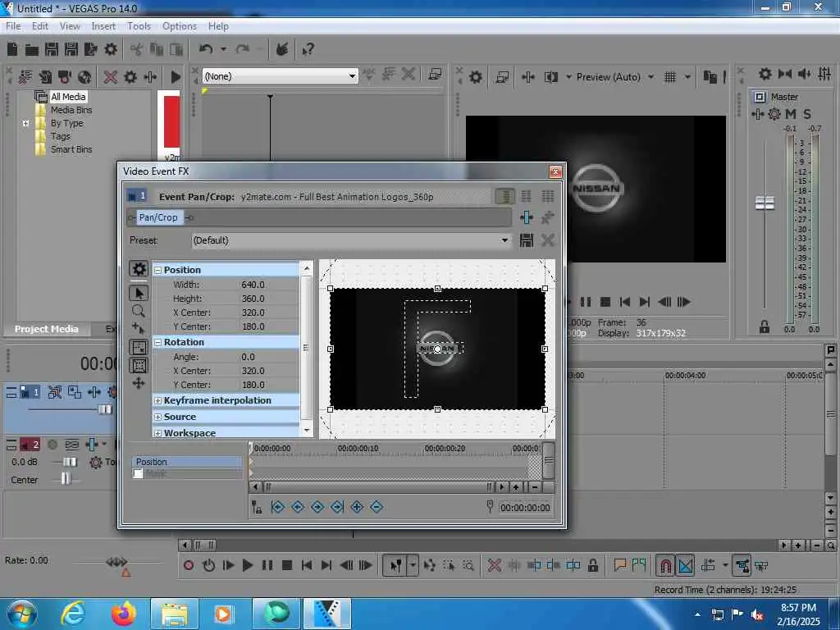
Task: Click the Overlays grid icon in preview toolbar
Action: 669,77
